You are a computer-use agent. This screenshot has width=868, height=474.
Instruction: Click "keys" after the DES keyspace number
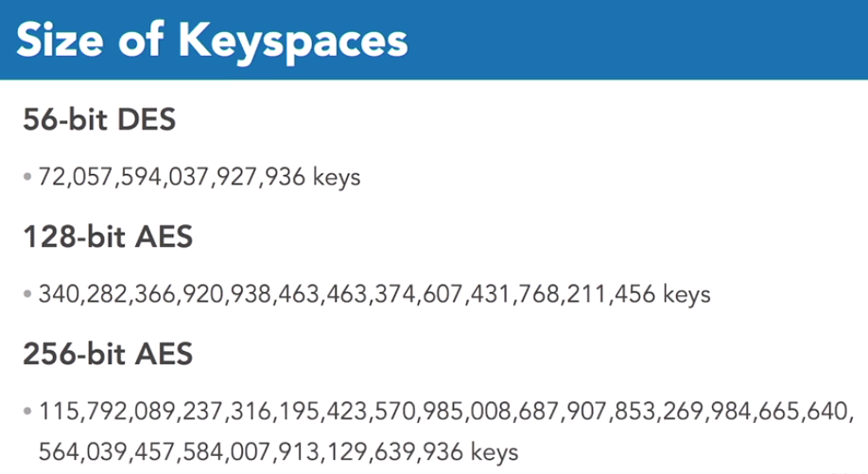(x=338, y=177)
